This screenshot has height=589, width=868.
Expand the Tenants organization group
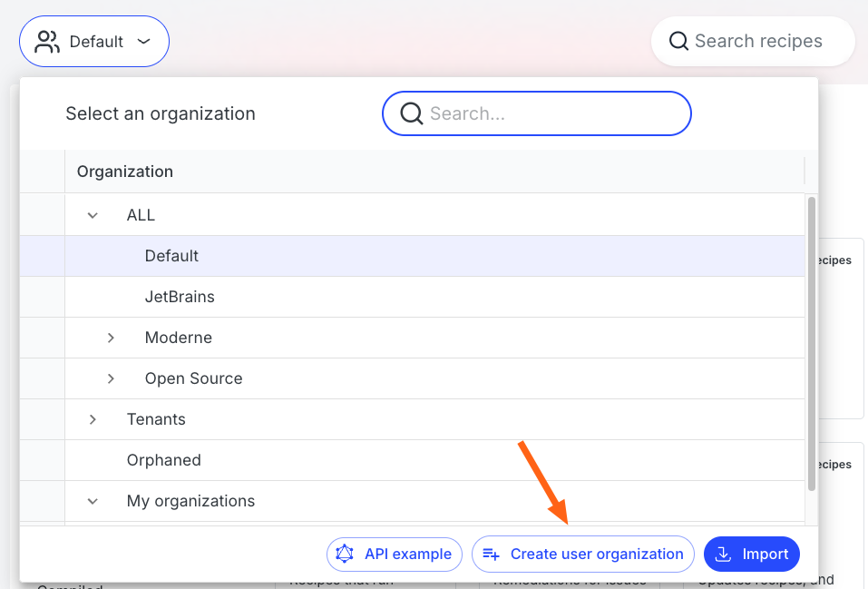point(93,419)
